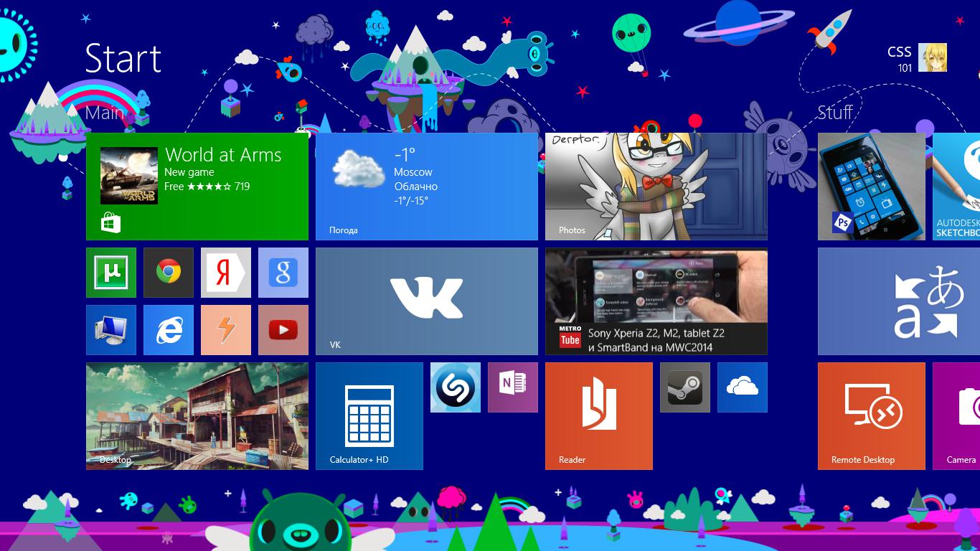The width and height of the screenshot is (980, 551).
Task: Launch Internet Explorer from its tile
Action: pyautogui.click(x=169, y=330)
